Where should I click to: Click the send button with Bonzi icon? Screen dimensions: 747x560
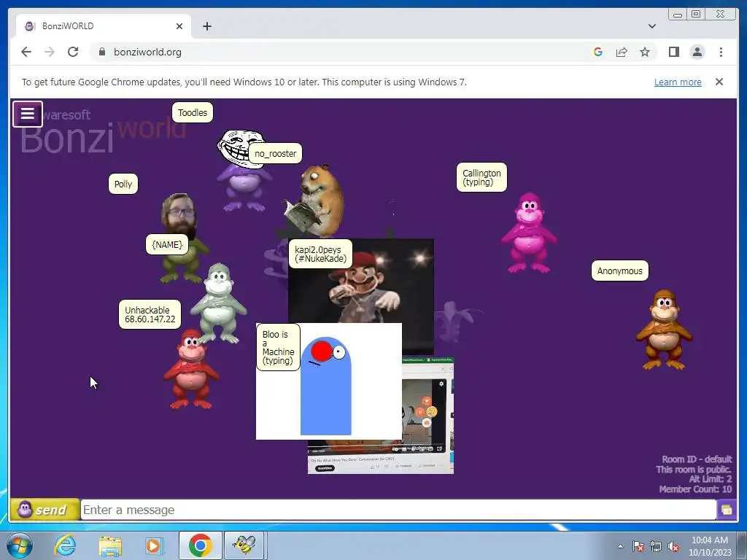point(44,510)
